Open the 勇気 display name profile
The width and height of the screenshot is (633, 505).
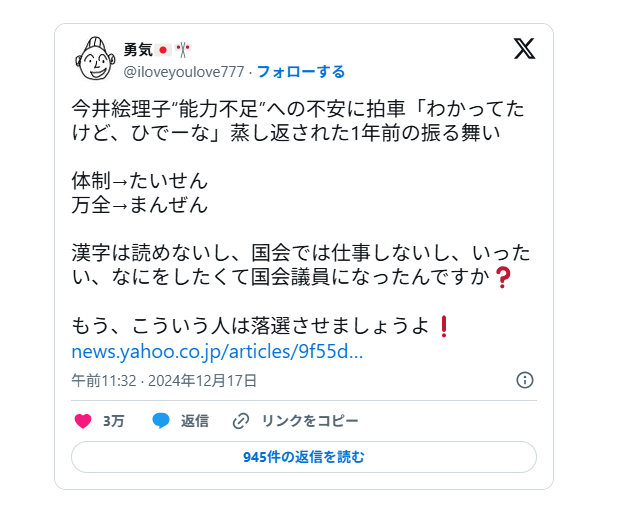tap(138, 50)
